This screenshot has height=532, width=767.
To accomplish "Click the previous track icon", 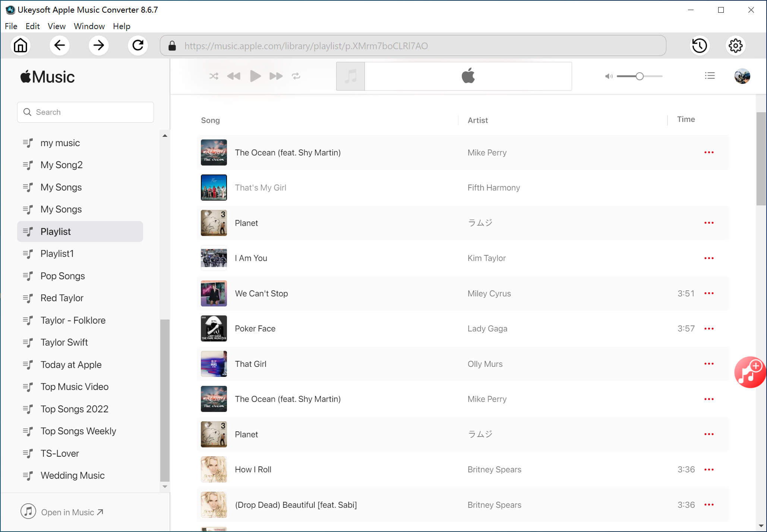I will (x=234, y=76).
